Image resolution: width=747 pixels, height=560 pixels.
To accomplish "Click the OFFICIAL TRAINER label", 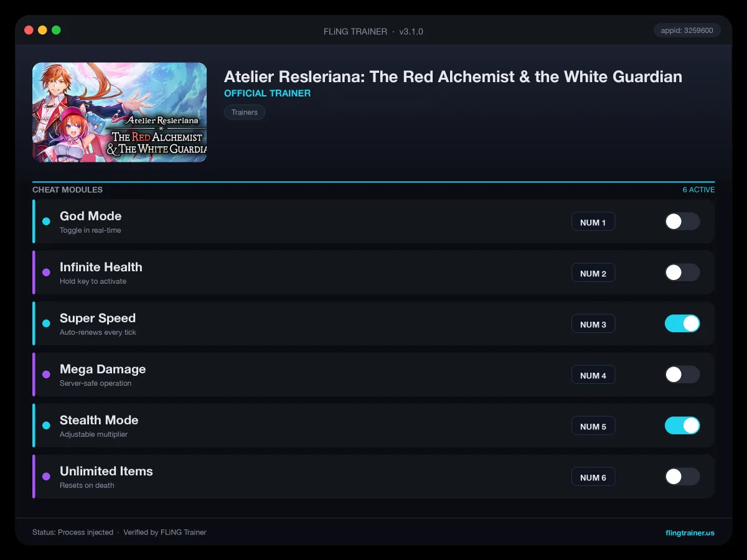I will click(267, 93).
